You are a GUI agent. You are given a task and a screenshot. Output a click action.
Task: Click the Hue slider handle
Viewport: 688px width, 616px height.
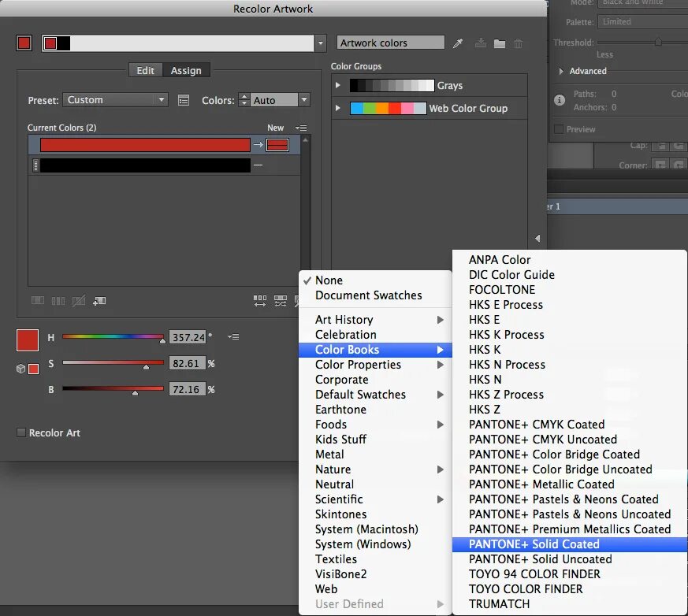tap(162, 340)
